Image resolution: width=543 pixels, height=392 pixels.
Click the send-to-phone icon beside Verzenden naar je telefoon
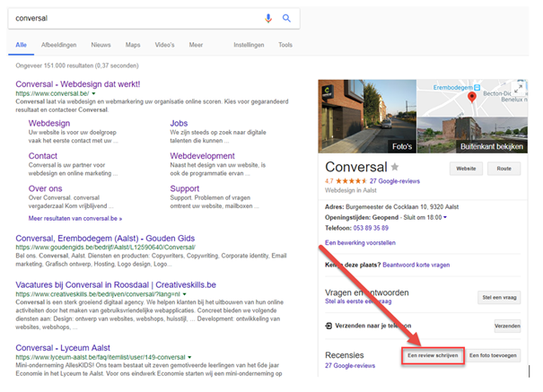(x=328, y=326)
